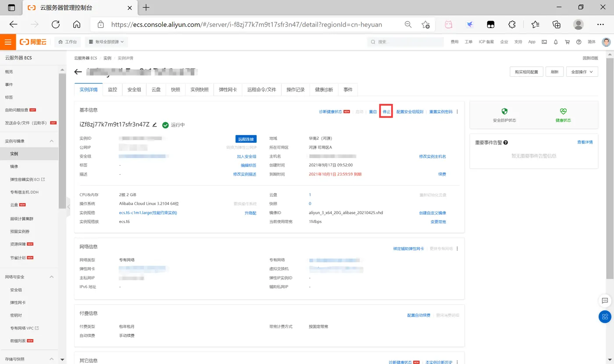The image size is (614, 364).
Task: Focus the console 搜索 search field
Action: click(406, 42)
